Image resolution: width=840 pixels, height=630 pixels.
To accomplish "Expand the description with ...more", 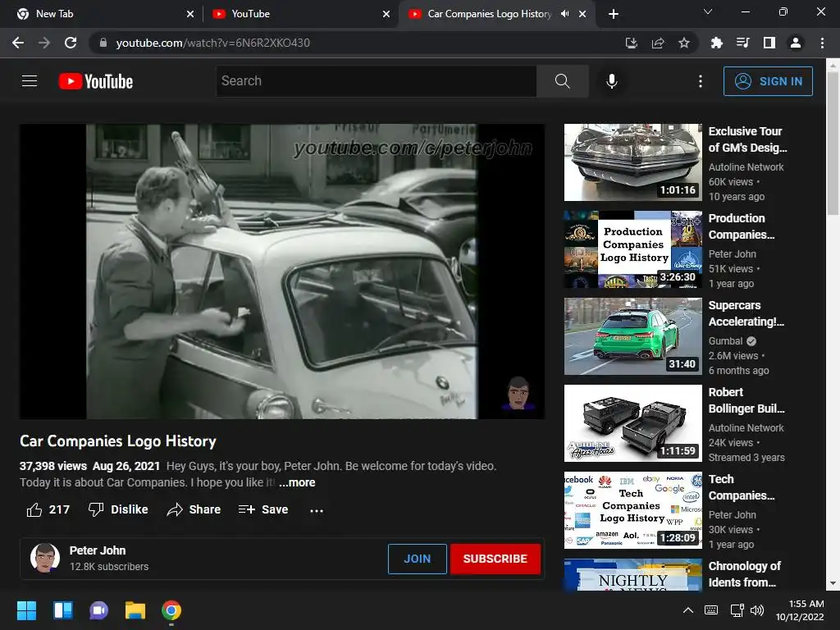I will [x=297, y=482].
